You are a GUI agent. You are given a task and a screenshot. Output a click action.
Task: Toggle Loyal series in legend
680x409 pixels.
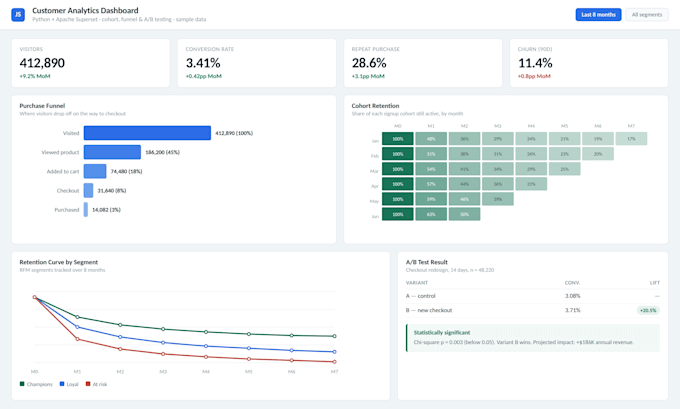(69, 384)
